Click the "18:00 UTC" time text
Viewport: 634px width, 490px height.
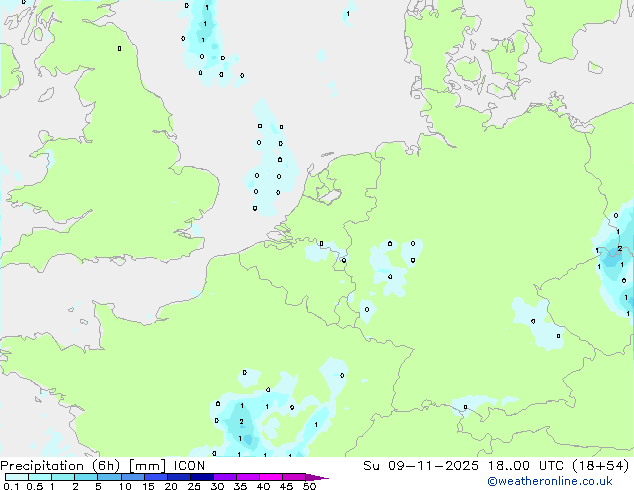(x=525, y=466)
